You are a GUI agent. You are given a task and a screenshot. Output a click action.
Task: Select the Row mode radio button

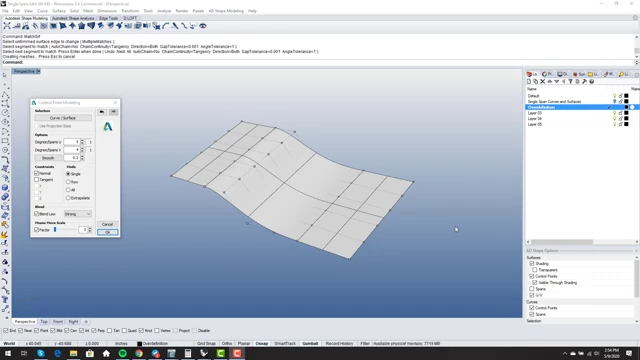[68, 182]
